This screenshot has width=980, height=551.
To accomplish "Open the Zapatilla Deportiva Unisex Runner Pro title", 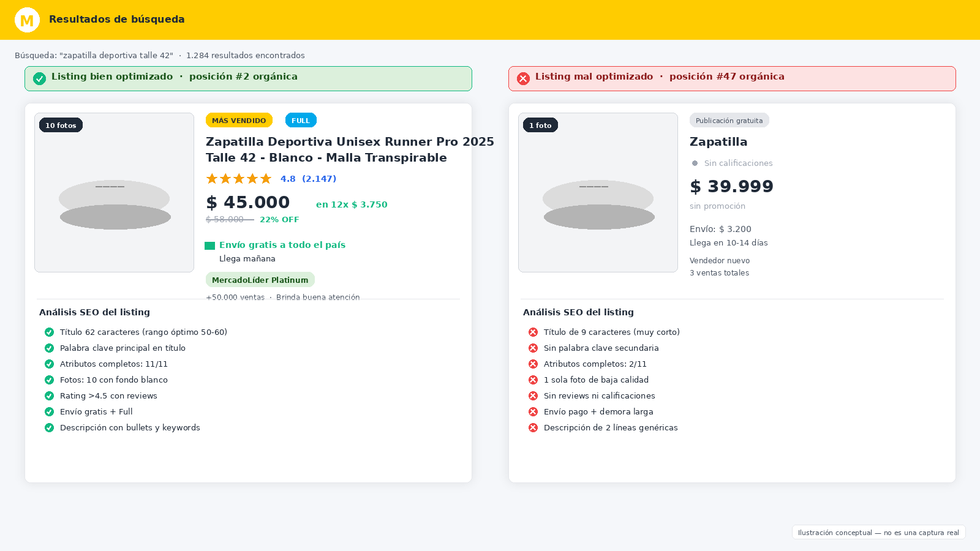I will [350, 149].
